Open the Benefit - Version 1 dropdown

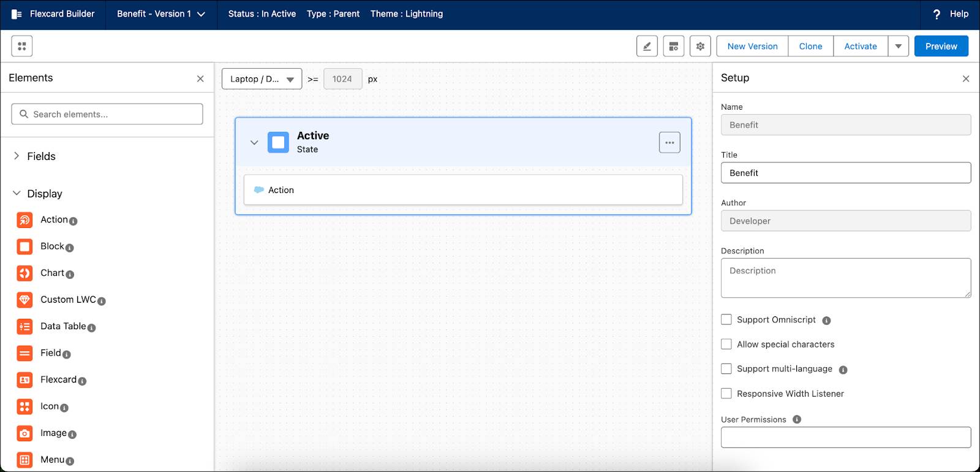click(161, 14)
